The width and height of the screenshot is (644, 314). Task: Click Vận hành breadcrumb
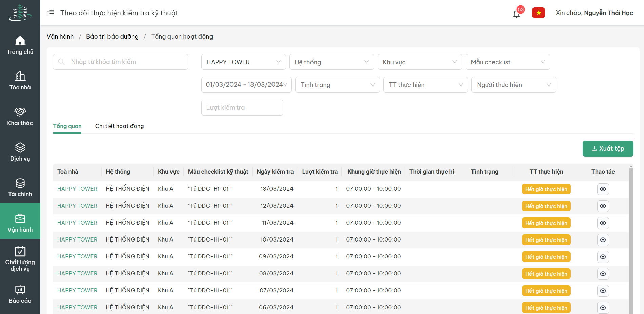pyautogui.click(x=60, y=36)
